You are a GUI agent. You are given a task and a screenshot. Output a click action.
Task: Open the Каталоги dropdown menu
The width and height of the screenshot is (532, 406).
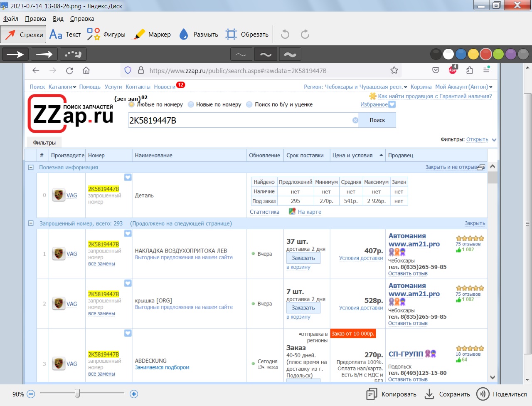(x=62, y=87)
